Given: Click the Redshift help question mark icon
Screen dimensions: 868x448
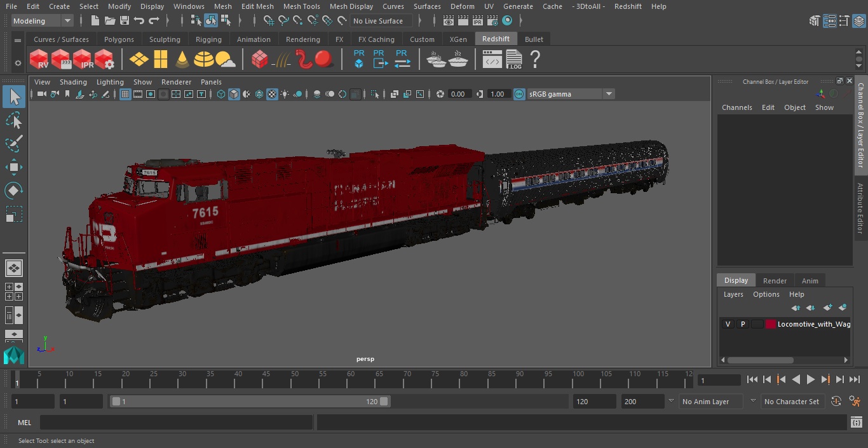Looking at the screenshot, I should pyautogui.click(x=535, y=60).
